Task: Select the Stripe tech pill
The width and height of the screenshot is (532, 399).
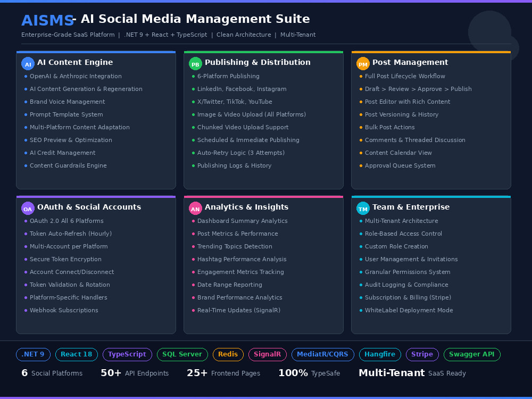Action: pos(422,354)
